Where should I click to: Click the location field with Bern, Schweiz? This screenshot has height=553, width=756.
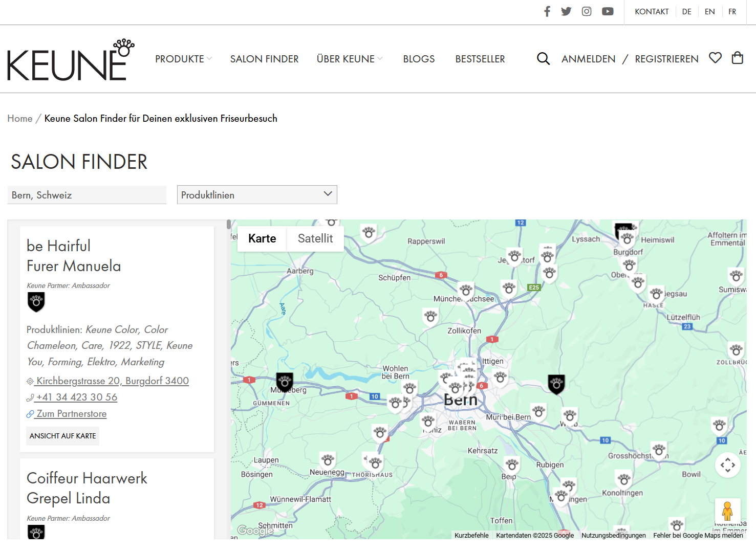click(x=87, y=195)
